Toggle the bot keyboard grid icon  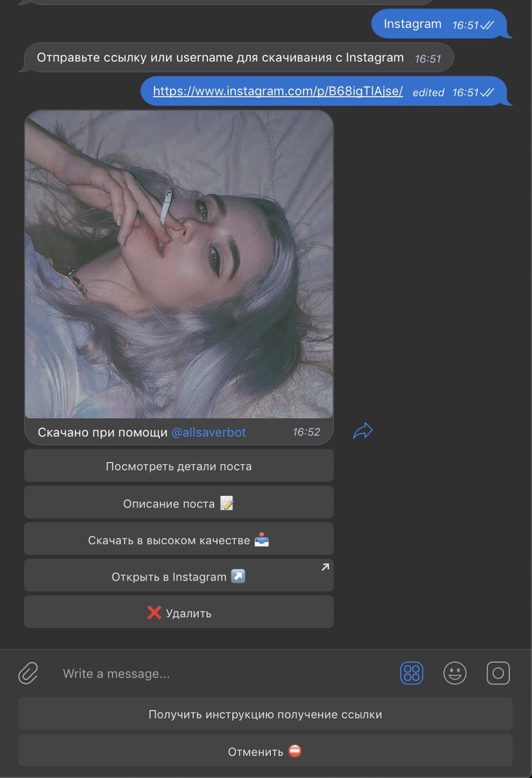pos(412,673)
